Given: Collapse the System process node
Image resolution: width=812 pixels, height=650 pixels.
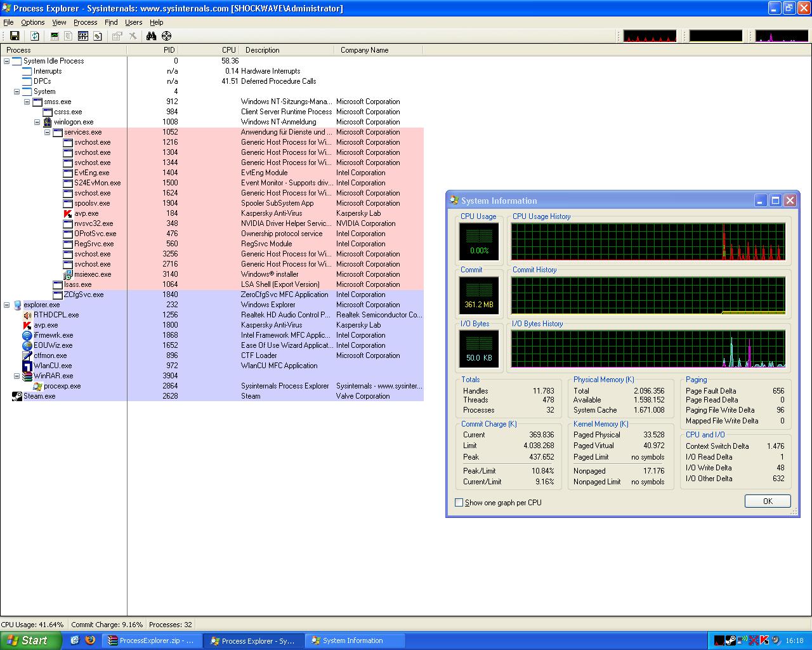Looking at the screenshot, I should point(17,91).
